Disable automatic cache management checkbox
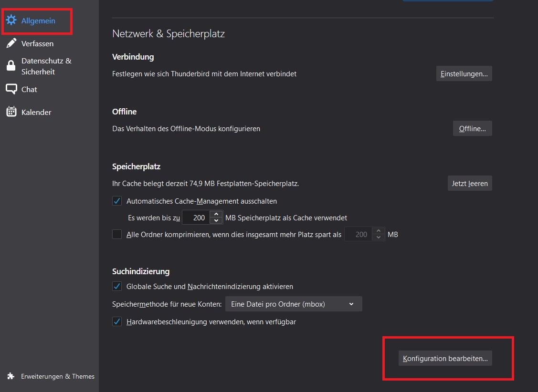The height and width of the screenshot is (392, 538). pyautogui.click(x=117, y=201)
